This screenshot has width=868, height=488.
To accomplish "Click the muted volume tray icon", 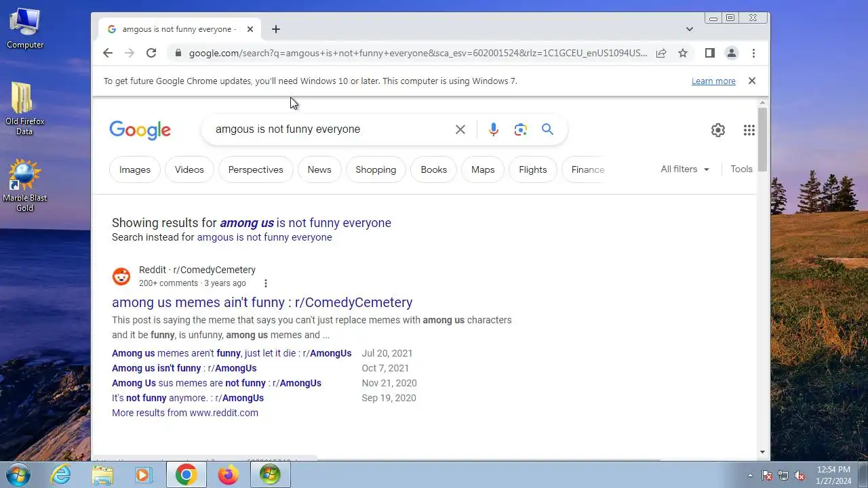I will pyautogui.click(x=800, y=476).
